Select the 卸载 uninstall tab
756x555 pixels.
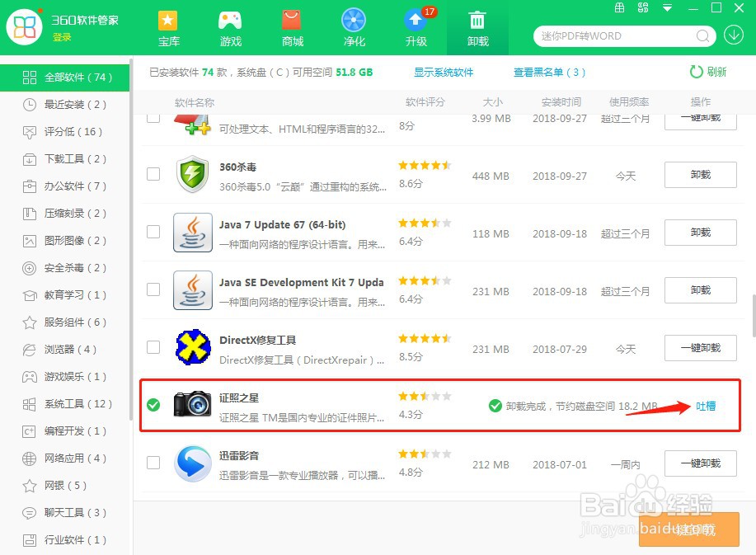(478, 28)
